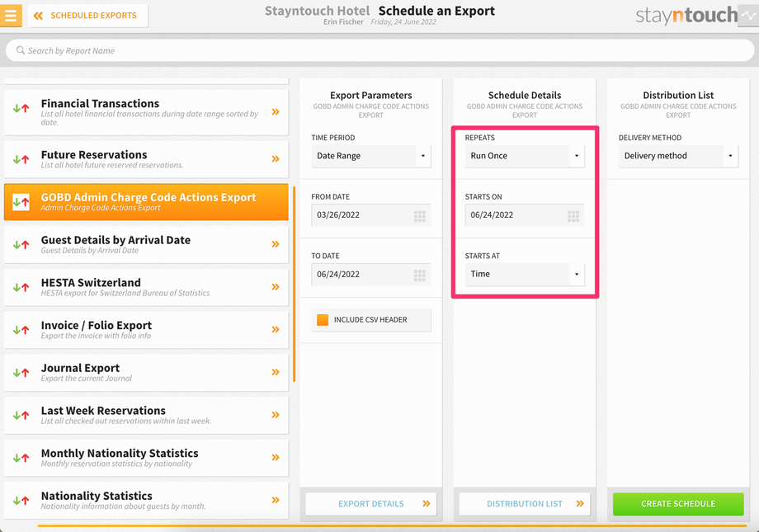The image size is (759, 532).
Task: Open the From Date calendar icon
Action: tap(420, 216)
